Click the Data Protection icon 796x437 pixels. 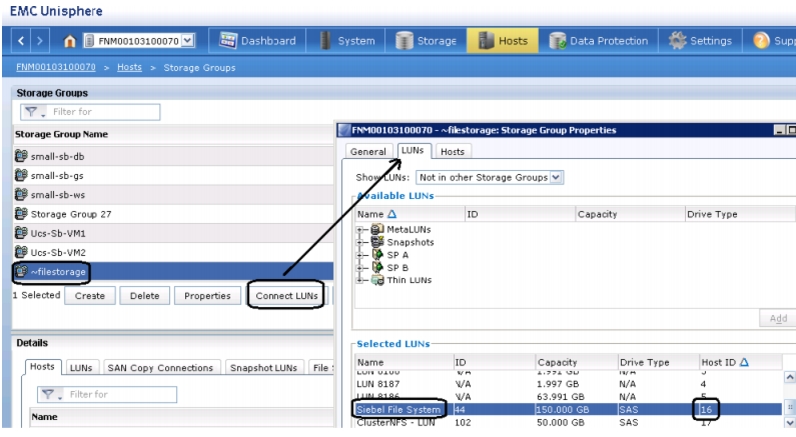click(557, 41)
